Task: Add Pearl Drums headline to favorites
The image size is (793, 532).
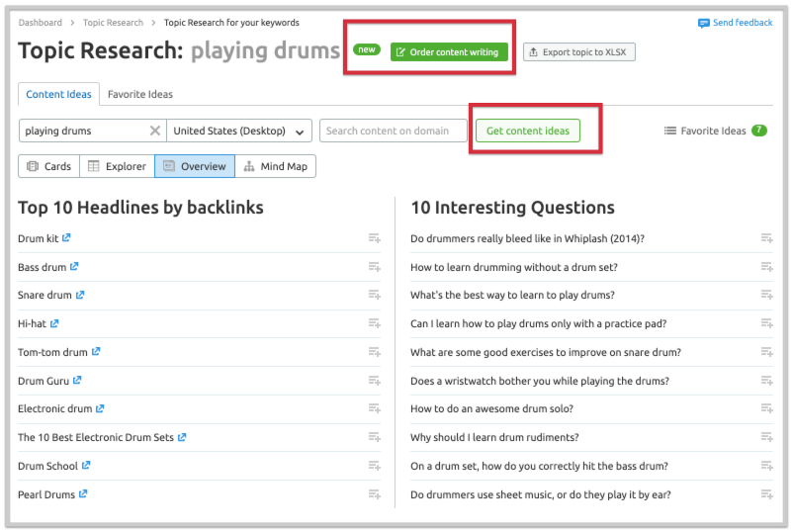Action: [374, 494]
